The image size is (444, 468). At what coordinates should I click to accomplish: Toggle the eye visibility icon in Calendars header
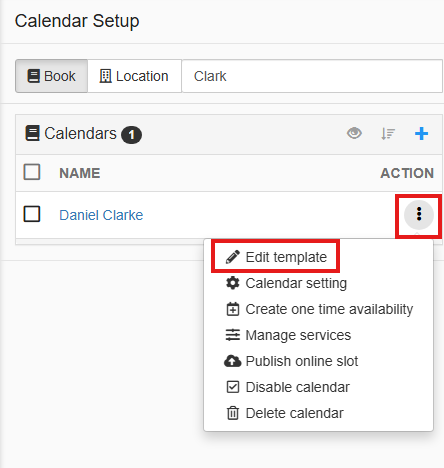354,133
